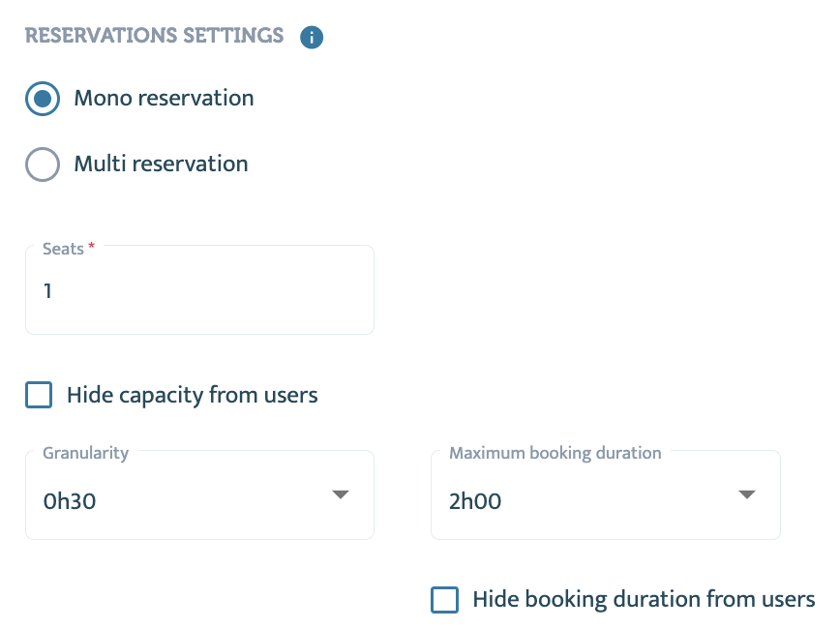Click the Mono reservation text label

tap(164, 98)
